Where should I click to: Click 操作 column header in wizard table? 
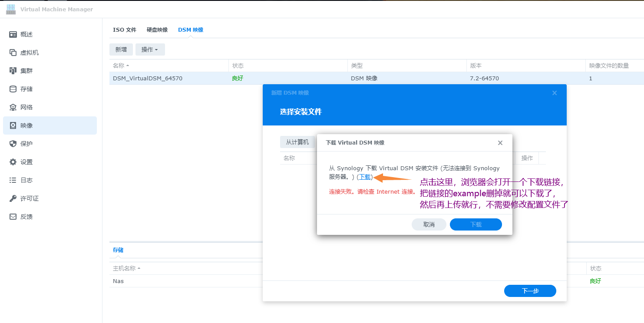[527, 158]
